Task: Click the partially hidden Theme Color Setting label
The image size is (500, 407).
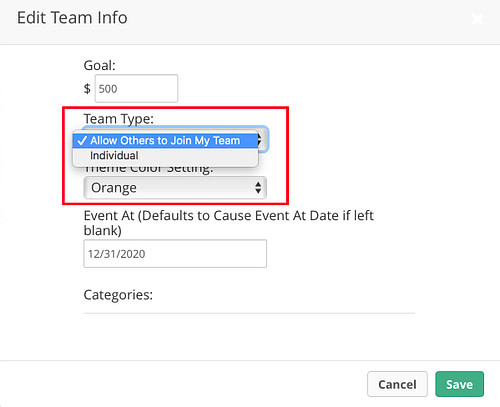Action: click(148, 169)
